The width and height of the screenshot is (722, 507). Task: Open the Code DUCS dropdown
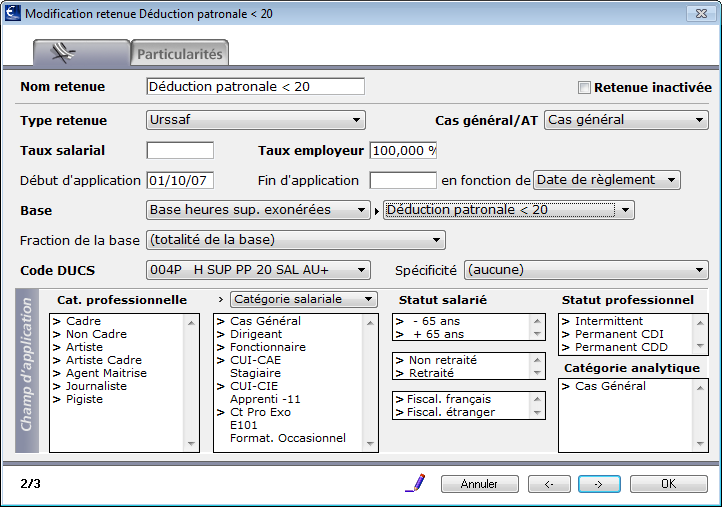click(258, 270)
